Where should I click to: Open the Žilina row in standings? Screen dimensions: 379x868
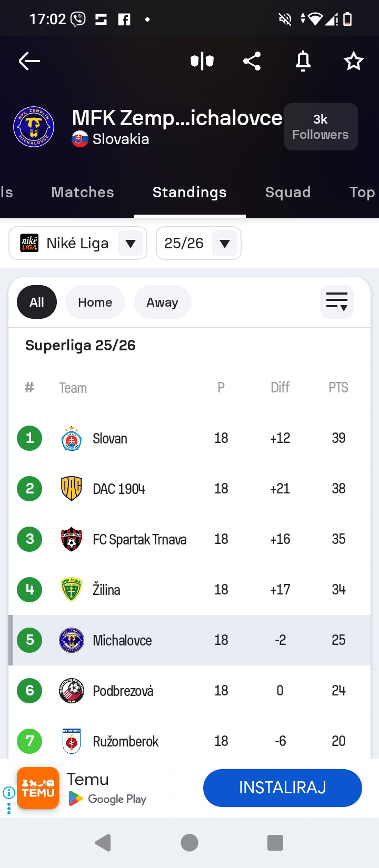tap(189, 590)
